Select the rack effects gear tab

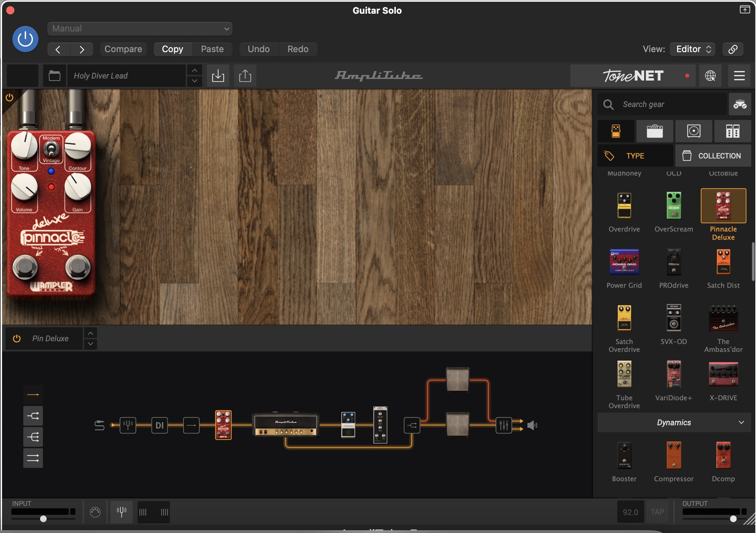[732, 131]
